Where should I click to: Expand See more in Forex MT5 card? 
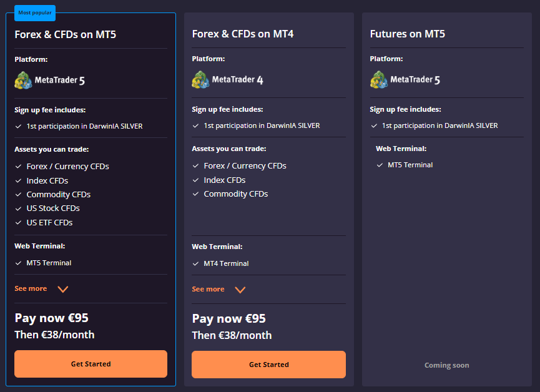point(31,288)
